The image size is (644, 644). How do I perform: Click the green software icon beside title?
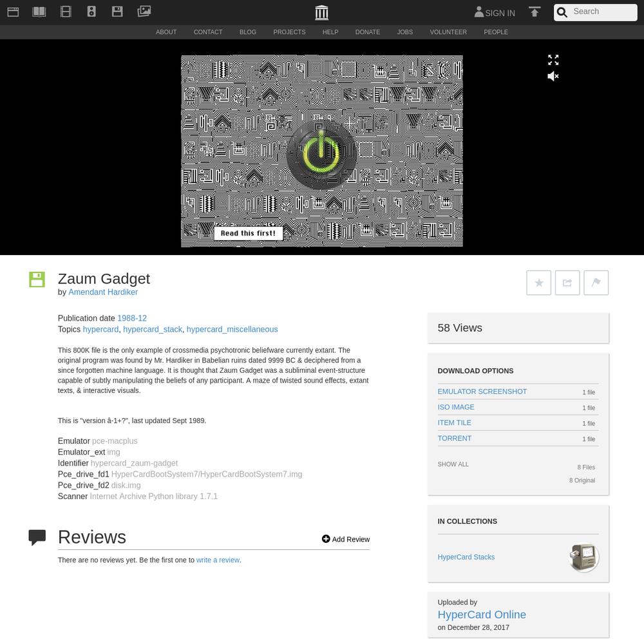pos(37,279)
